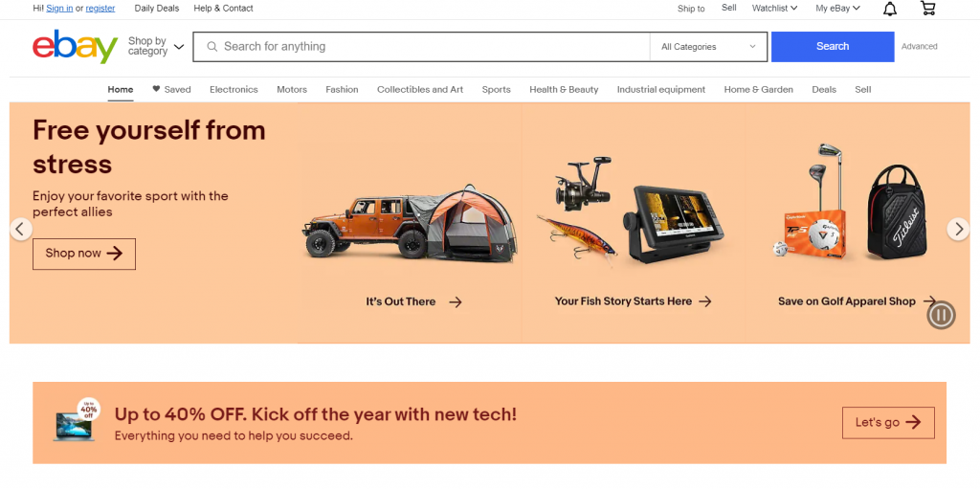Follow the Sign in link
This screenshot has width=980, height=489.
coord(59,9)
